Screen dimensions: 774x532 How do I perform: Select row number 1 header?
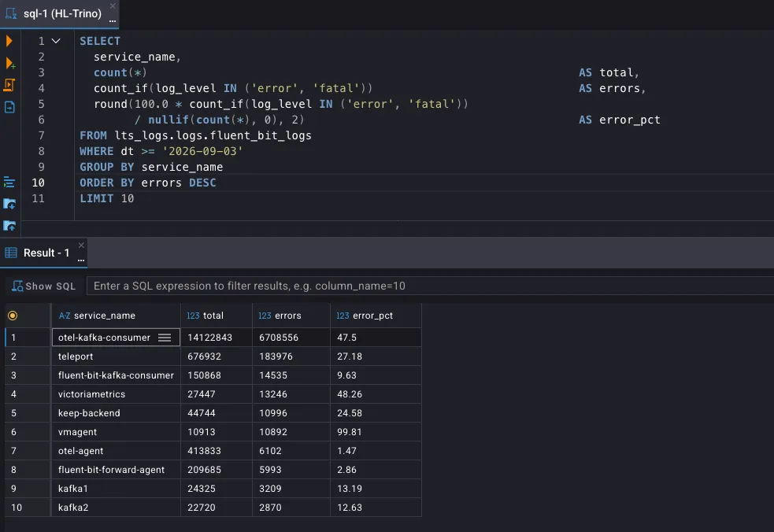point(28,338)
